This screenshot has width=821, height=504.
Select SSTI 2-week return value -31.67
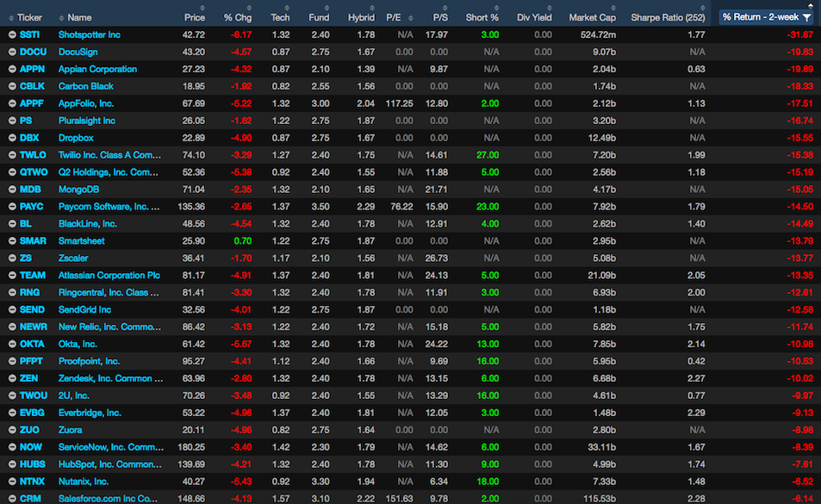799,34
